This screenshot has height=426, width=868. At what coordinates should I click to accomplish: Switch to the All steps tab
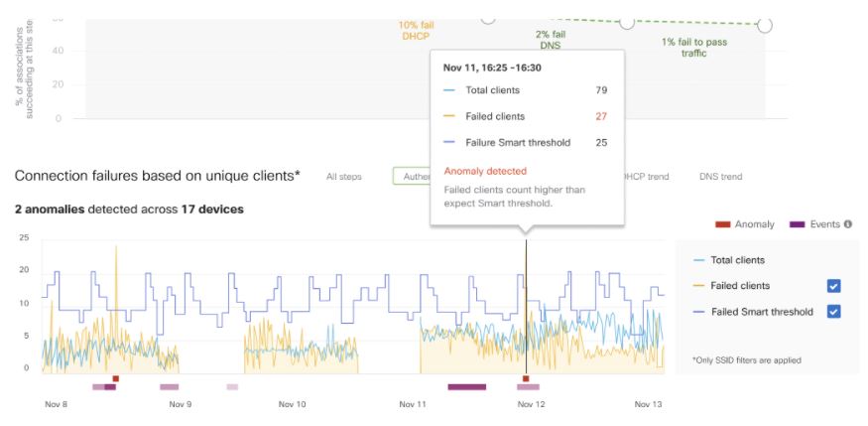344,177
